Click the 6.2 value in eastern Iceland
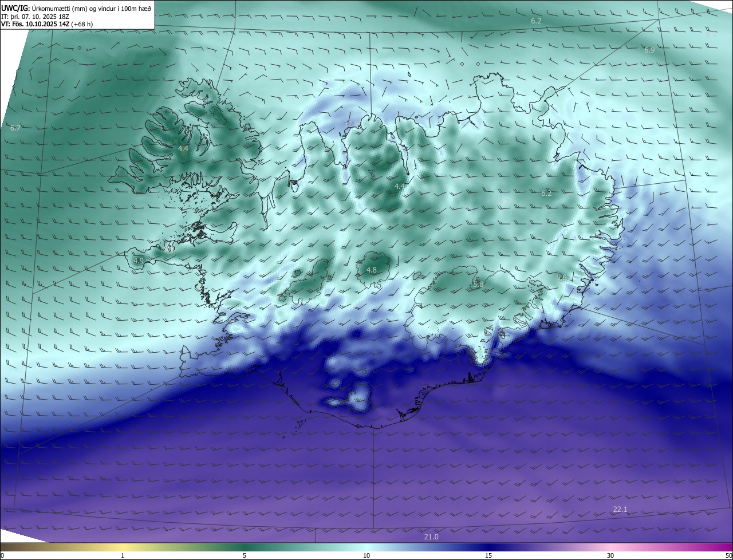Viewport: 733px width, 560px height. [546, 193]
